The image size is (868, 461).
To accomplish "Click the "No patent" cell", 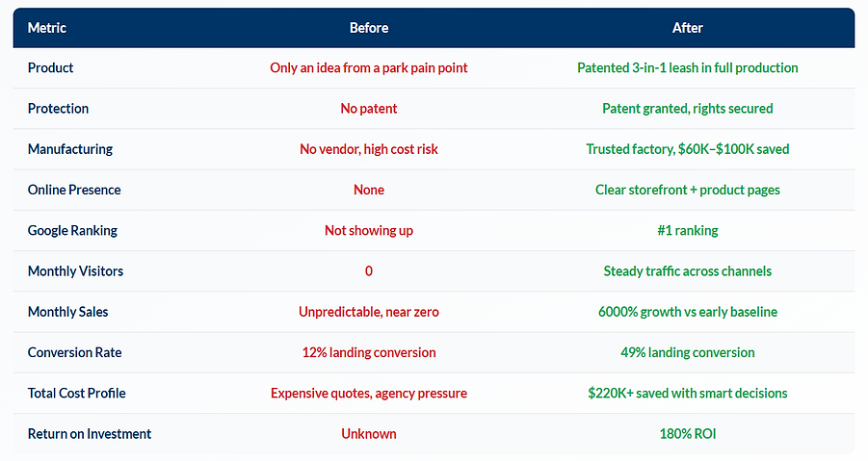I will pos(369,109).
